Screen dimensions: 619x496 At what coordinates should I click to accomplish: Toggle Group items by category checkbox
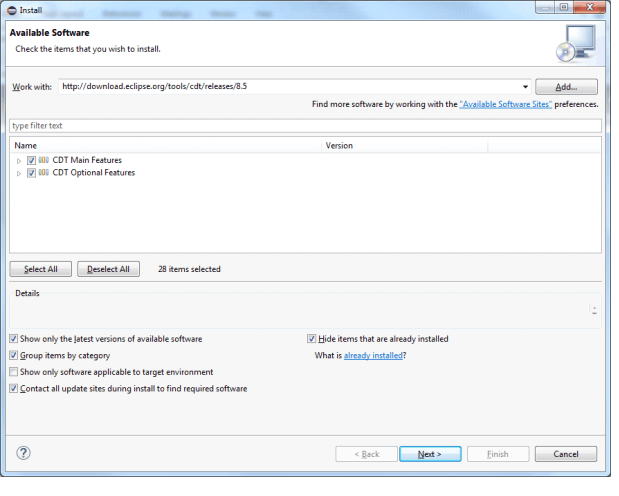(x=13, y=355)
